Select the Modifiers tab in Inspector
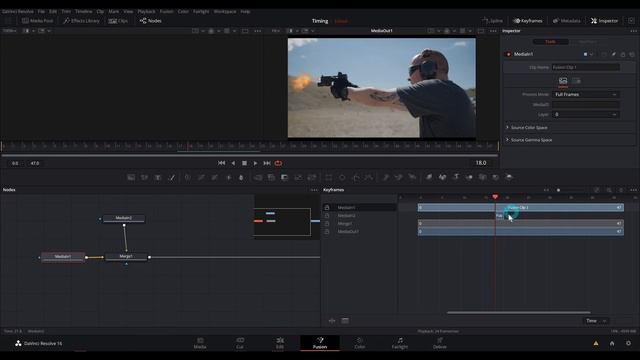The image size is (640, 360). pyautogui.click(x=587, y=42)
